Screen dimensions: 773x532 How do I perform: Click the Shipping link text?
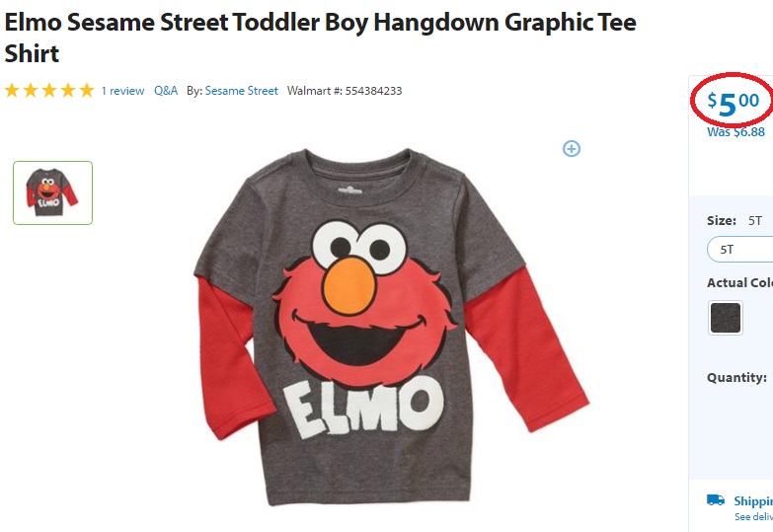click(753, 501)
